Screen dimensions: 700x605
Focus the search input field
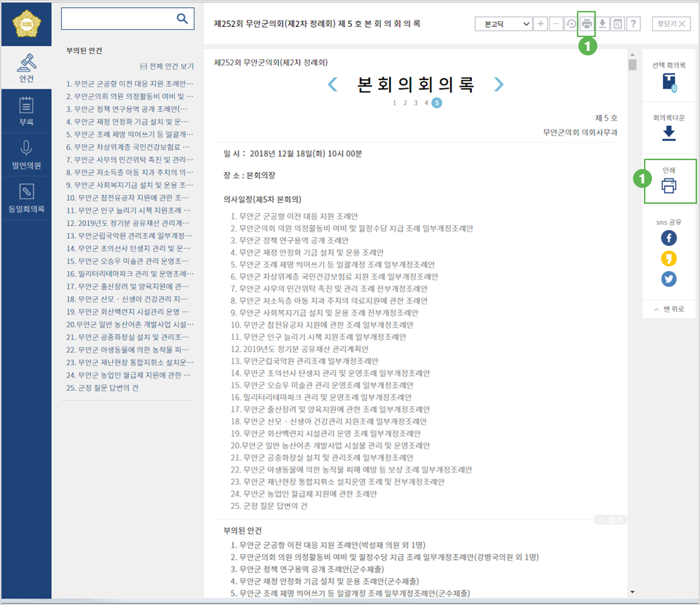tap(127, 18)
